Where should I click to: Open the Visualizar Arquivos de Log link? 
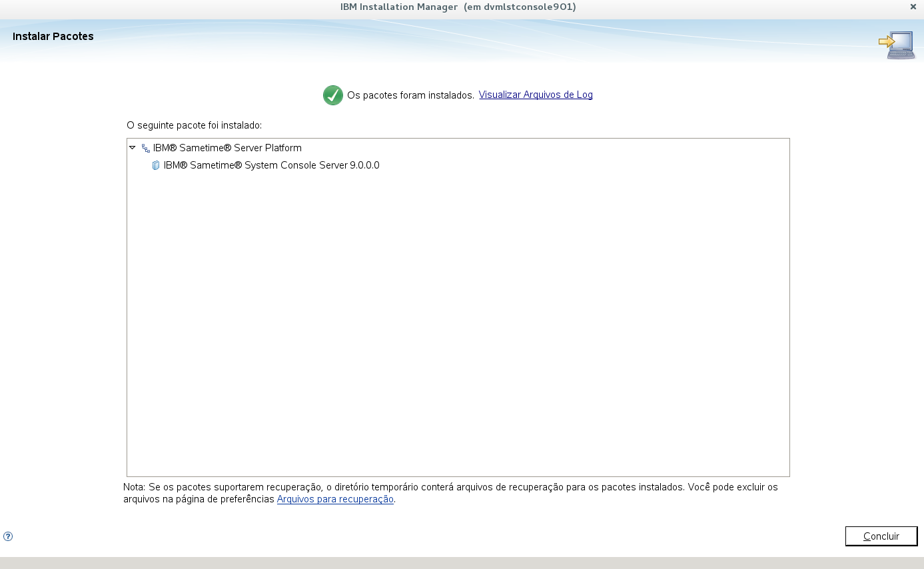pos(536,95)
